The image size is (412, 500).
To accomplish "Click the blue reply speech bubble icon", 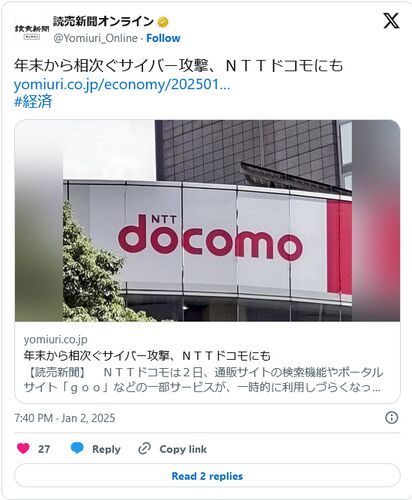I will (77, 448).
